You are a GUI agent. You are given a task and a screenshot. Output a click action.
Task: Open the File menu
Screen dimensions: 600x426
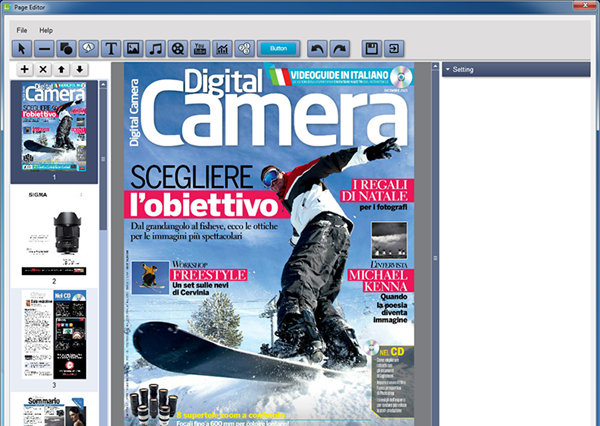pos(22,31)
